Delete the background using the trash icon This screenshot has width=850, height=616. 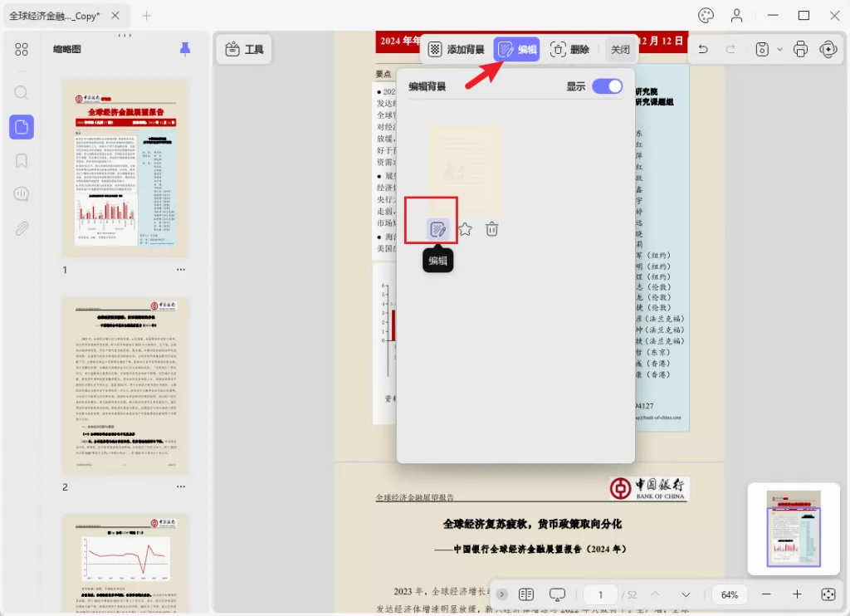pyautogui.click(x=491, y=228)
